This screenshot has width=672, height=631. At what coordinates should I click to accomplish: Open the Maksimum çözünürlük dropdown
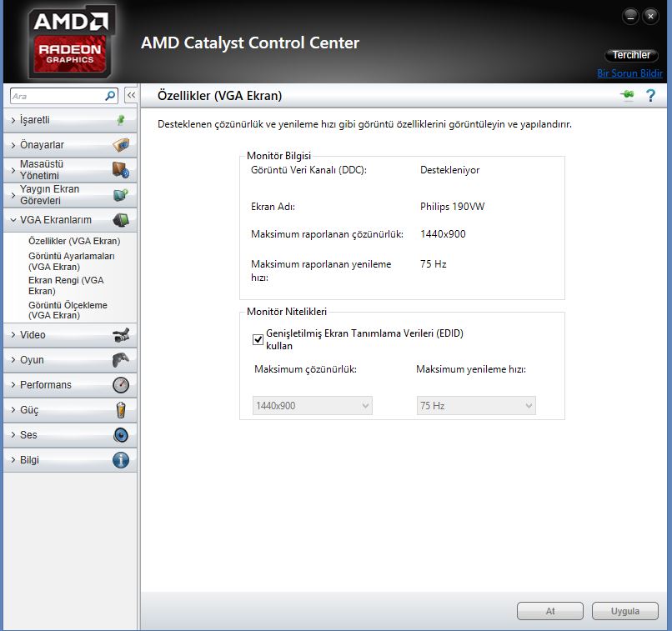[313, 406]
